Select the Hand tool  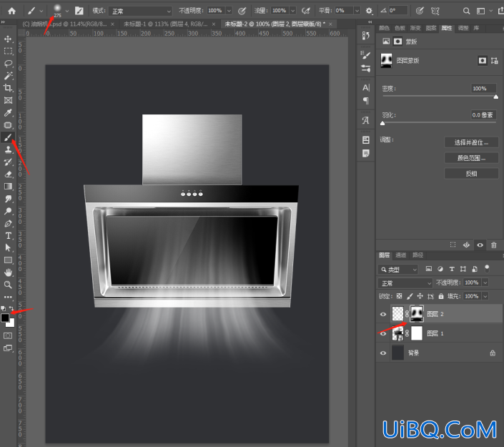tap(8, 272)
